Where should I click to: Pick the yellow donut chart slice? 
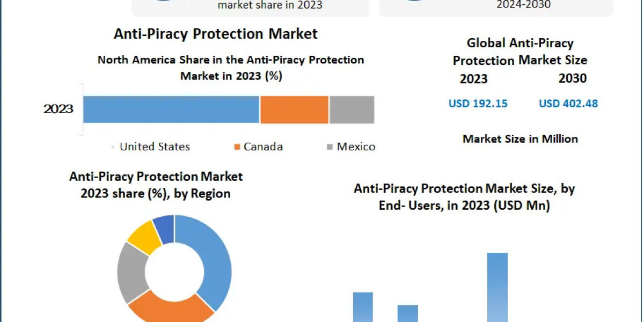143,236
